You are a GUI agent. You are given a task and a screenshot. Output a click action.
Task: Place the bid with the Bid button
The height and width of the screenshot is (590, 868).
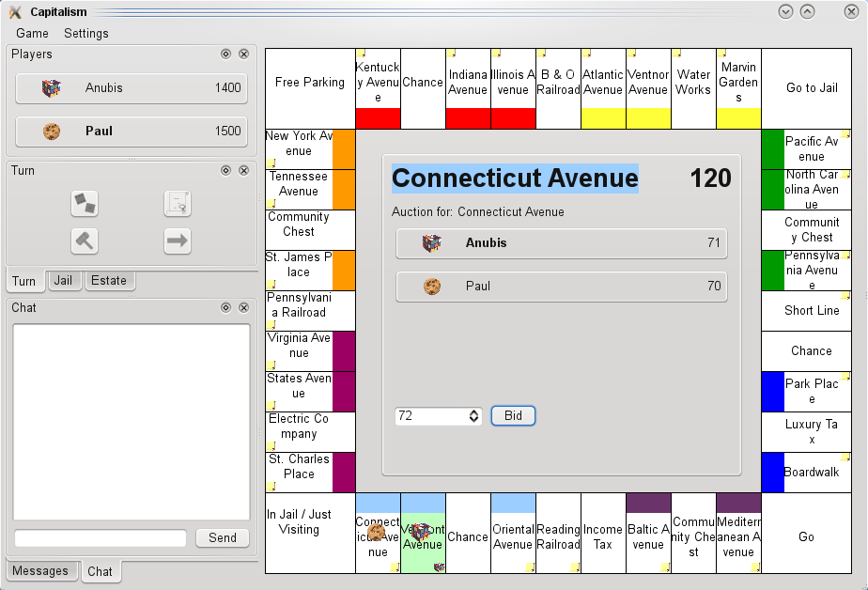point(513,415)
